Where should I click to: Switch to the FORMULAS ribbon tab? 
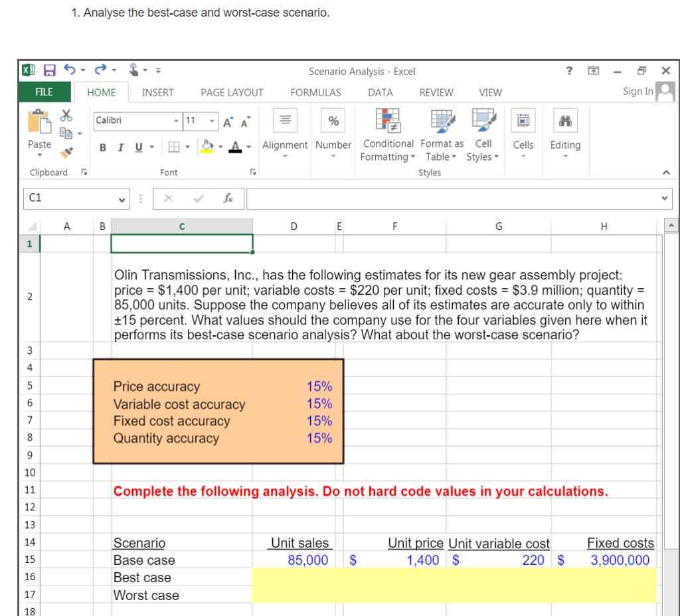[315, 92]
